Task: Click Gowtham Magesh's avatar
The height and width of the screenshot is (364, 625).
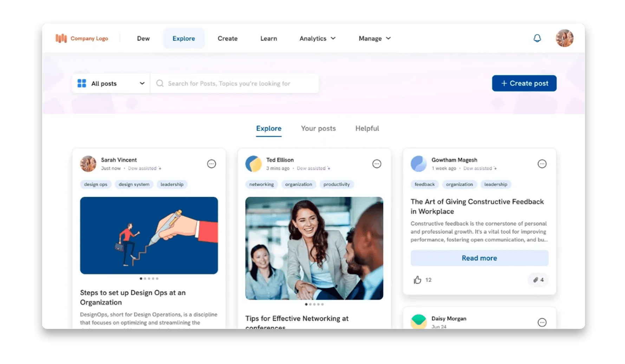Action: point(419,164)
